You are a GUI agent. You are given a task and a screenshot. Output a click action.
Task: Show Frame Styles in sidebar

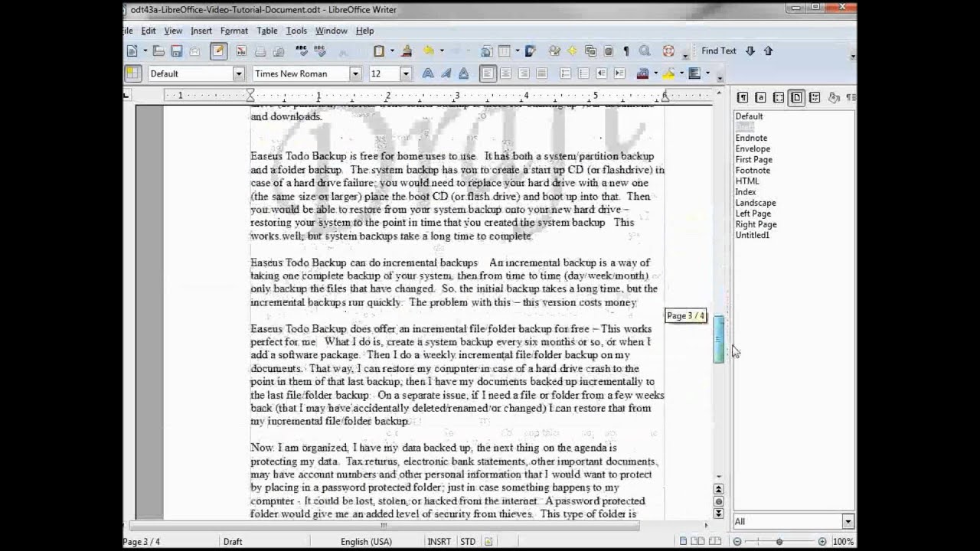pos(779,97)
